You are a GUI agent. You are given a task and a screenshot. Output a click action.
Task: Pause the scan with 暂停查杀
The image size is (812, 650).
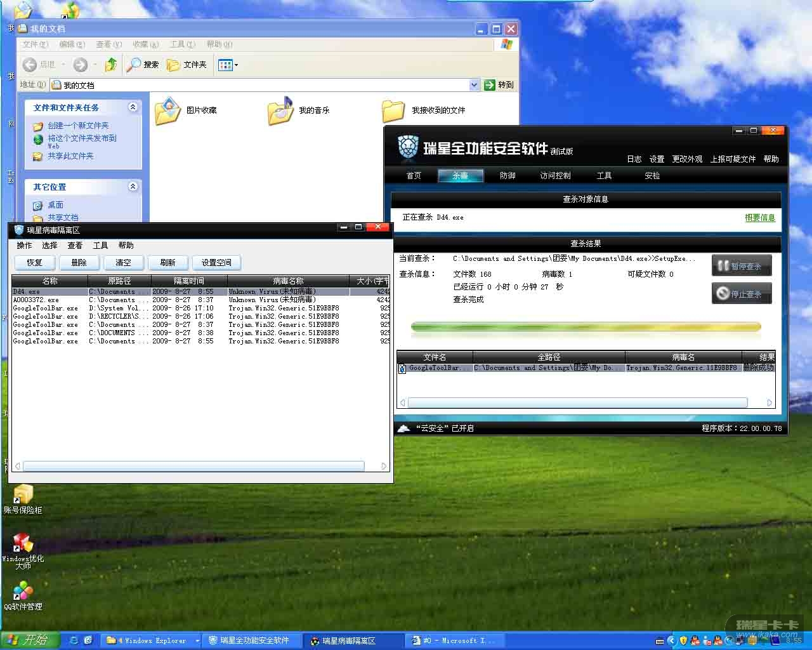[742, 266]
